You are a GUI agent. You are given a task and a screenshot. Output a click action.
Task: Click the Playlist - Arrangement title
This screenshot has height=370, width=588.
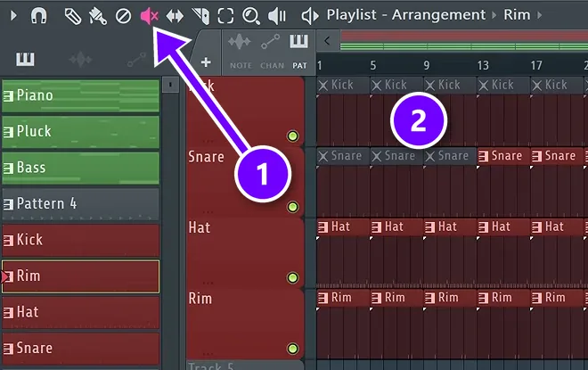[405, 15]
